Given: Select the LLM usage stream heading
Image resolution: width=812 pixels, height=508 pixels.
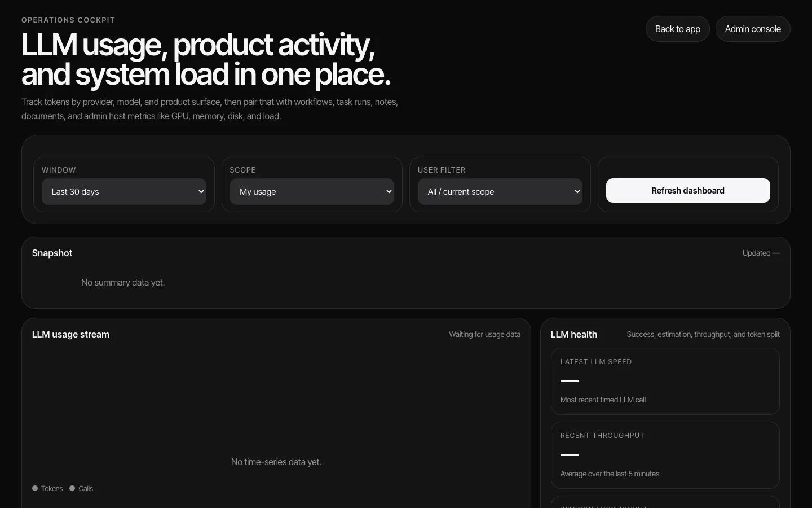Looking at the screenshot, I should (71, 334).
